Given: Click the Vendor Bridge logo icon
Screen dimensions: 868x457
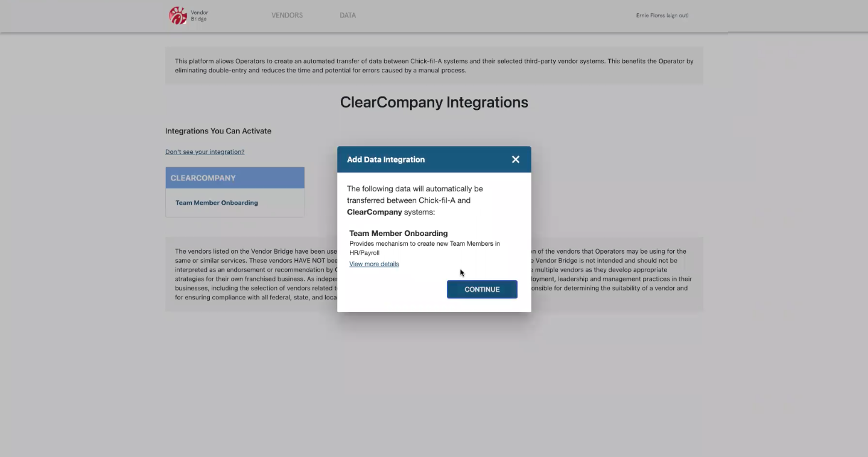Looking at the screenshot, I should point(178,16).
